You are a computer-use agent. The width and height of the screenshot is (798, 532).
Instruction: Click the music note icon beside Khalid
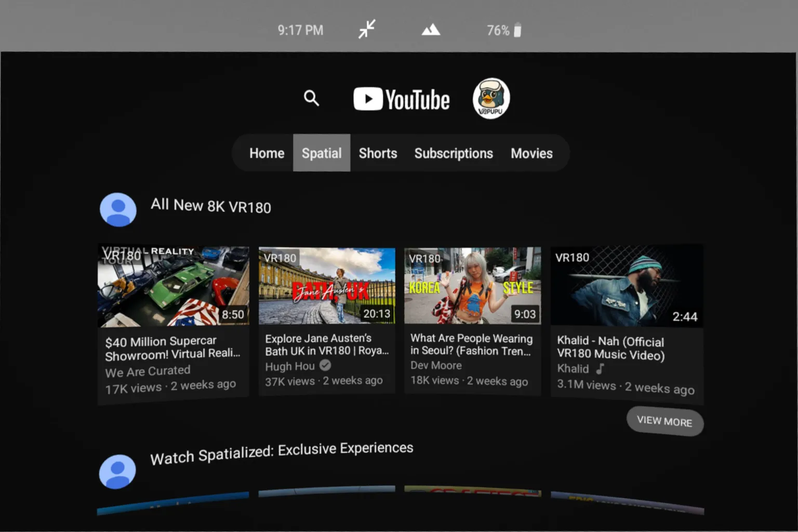tap(600, 368)
